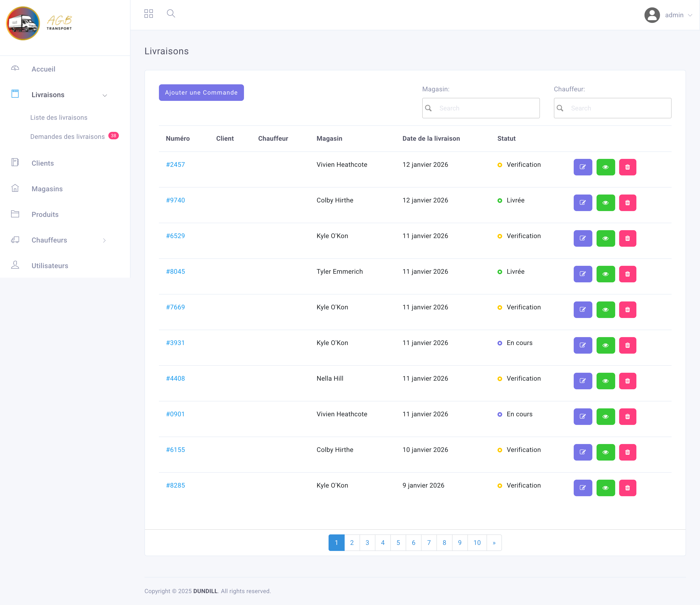The image size is (700, 605).
Task: Click Ajouter une Commande button
Action: tap(201, 92)
